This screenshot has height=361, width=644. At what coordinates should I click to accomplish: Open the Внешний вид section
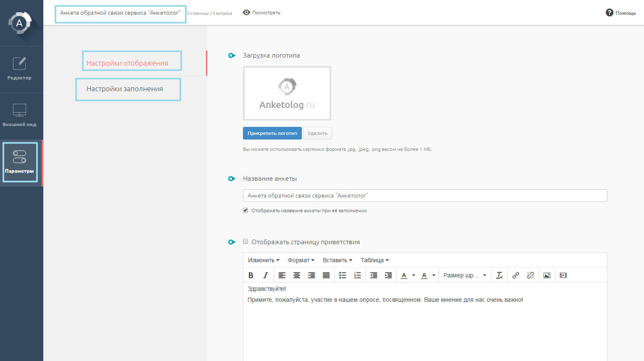click(19, 116)
